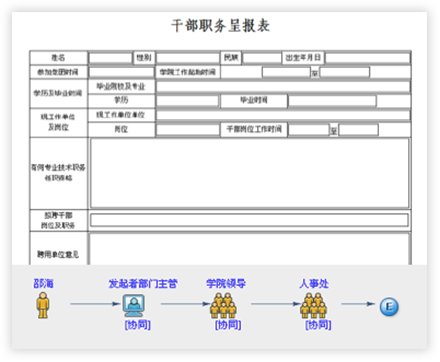Click the 现工作单位及岗位 label cell
The width and height of the screenshot is (440, 362).
(58, 122)
